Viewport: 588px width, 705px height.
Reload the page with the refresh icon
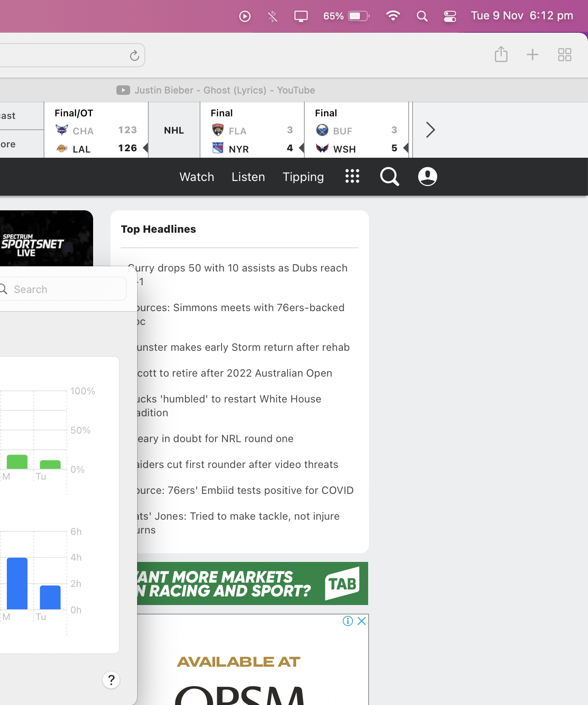pos(134,55)
